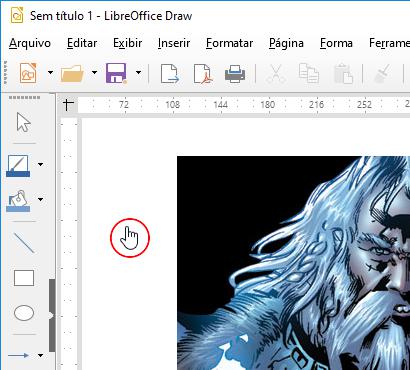The image size is (410, 370).
Task: Open the Inserir menu
Action: coord(174,43)
